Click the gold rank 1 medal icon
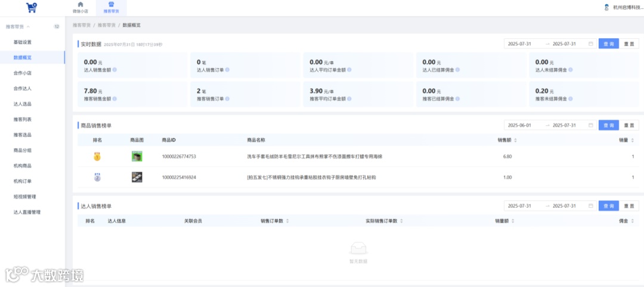Screen dimensions: 644x287 [x=97, y=156]
